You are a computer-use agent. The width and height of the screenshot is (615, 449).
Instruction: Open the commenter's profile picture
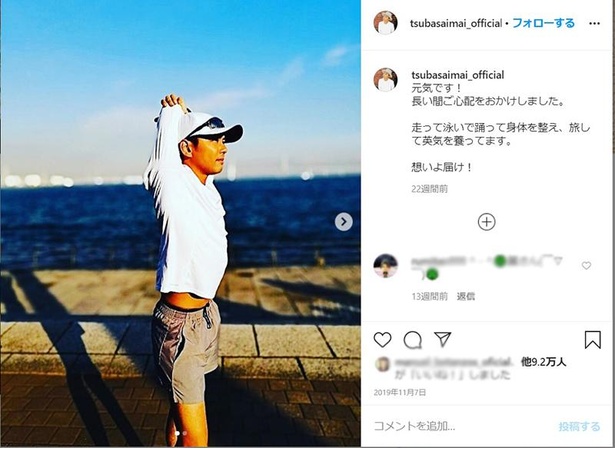click(x=385, y=266)
